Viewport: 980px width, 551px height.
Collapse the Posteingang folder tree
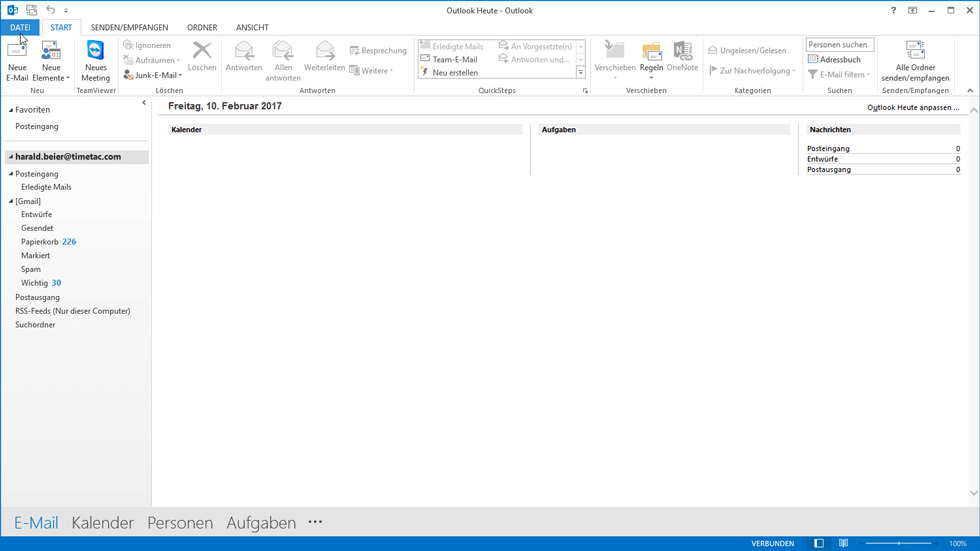pyautogui.click(x=11, y=174)
